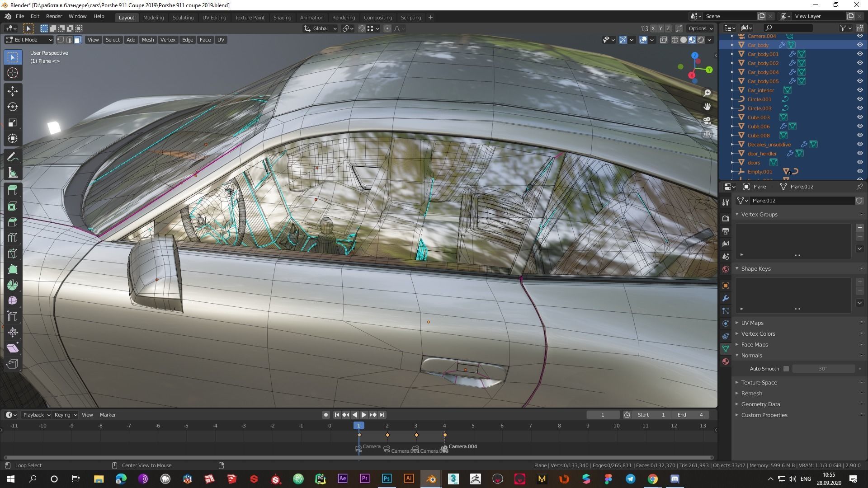Add a new vertex group
The image size is (868, 488).
pyautogui.click(x=860, y=228)
